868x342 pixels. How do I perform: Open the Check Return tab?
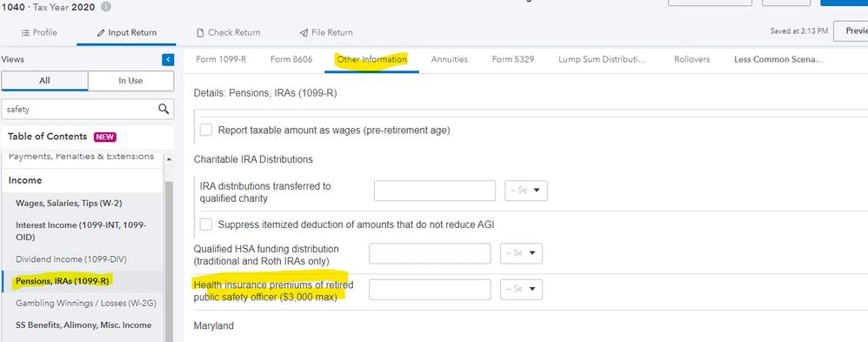(228, 33)
